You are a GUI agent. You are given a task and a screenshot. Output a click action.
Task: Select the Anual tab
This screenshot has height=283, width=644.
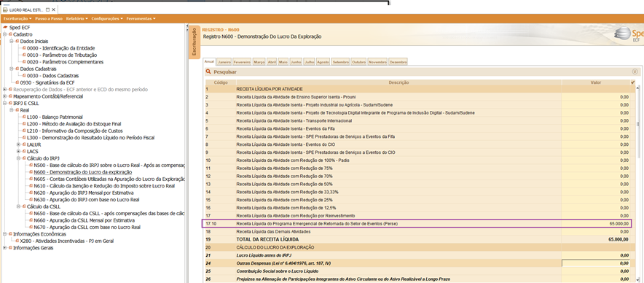coord(210,61)
